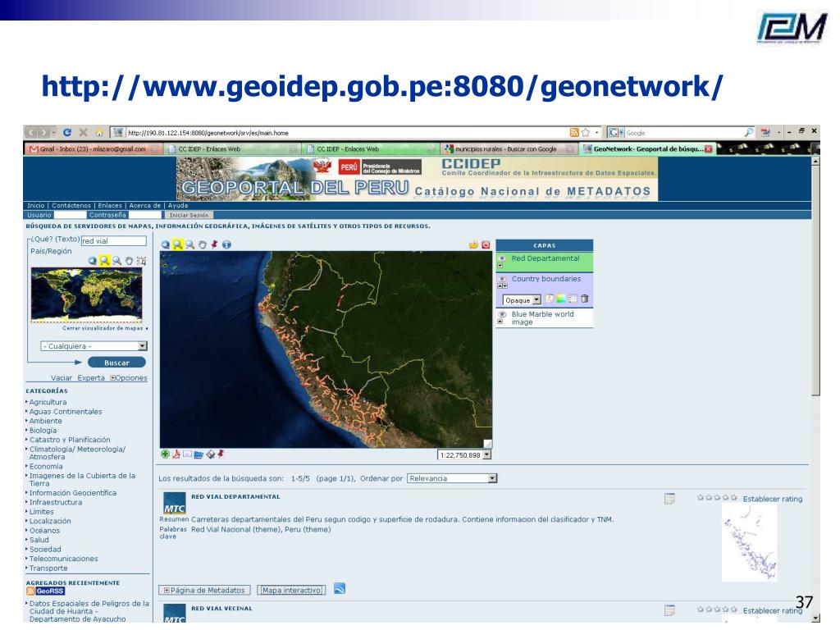Open the Opaque transparency dropdown

pyautogui.click(x=523, y=300)
